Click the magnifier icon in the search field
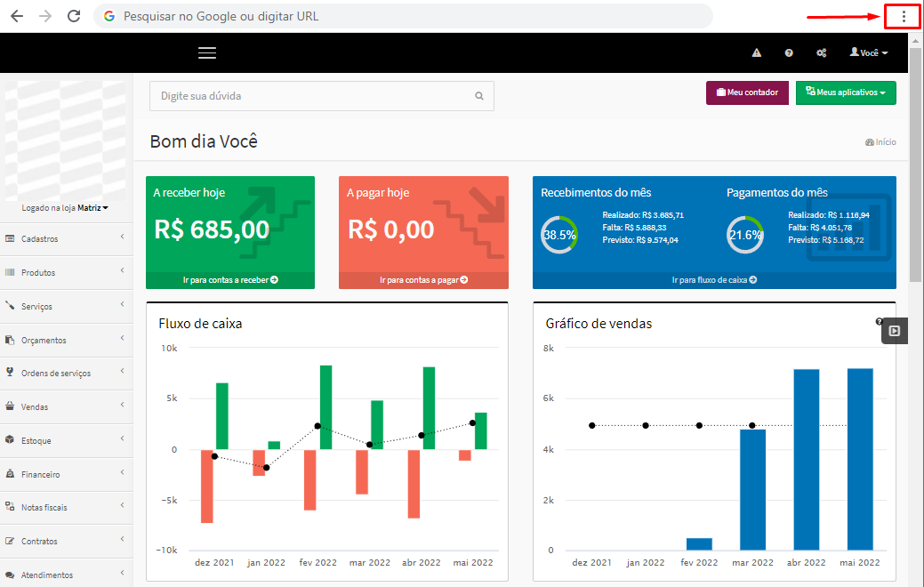This screenshot has width=924, height=587. [479, 95]
